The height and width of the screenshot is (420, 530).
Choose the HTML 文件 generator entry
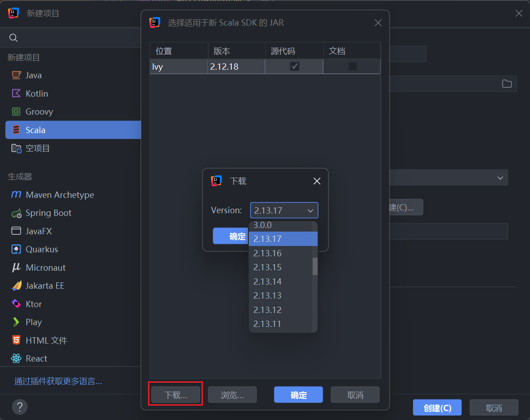[x=46, y=340]
